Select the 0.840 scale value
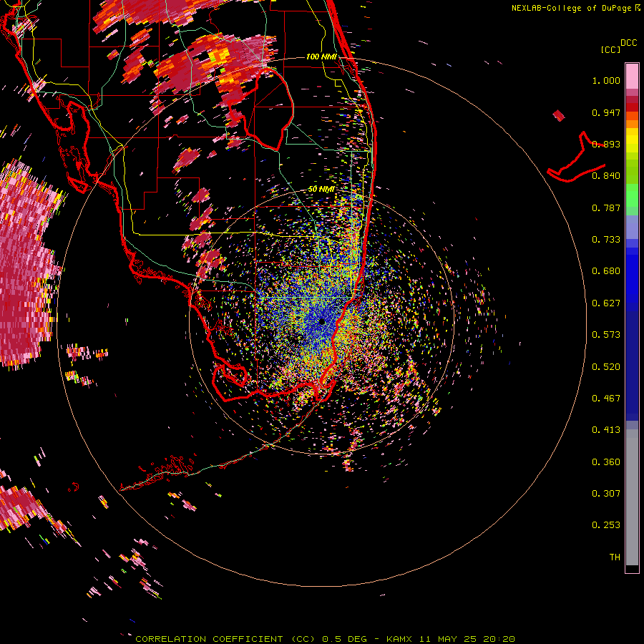Viewport: 644px width, 644px height. click(x=606, y=176)
